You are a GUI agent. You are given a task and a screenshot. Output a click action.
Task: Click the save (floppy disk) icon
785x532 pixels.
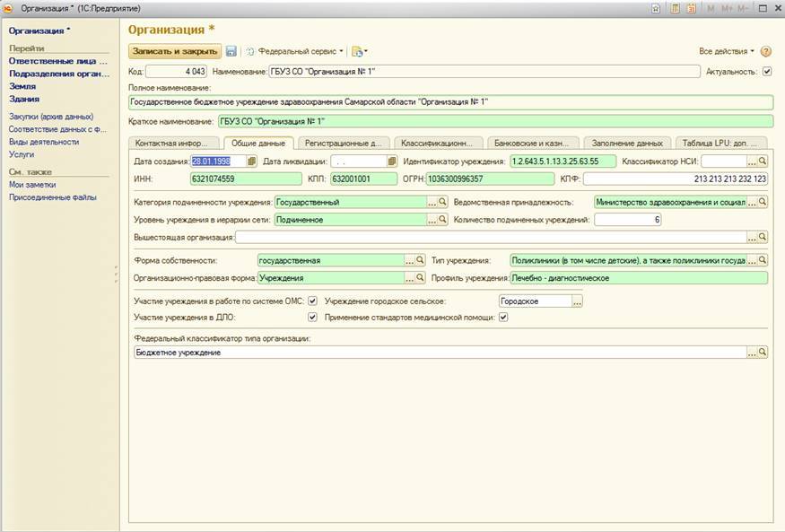(x=231, y=52)
